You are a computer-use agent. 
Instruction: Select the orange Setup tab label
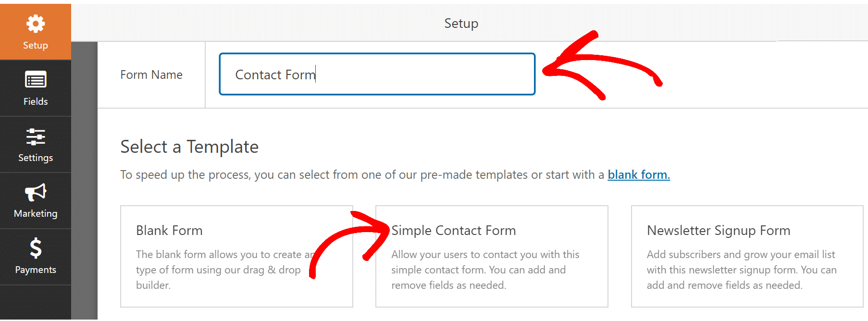(36, 45)
